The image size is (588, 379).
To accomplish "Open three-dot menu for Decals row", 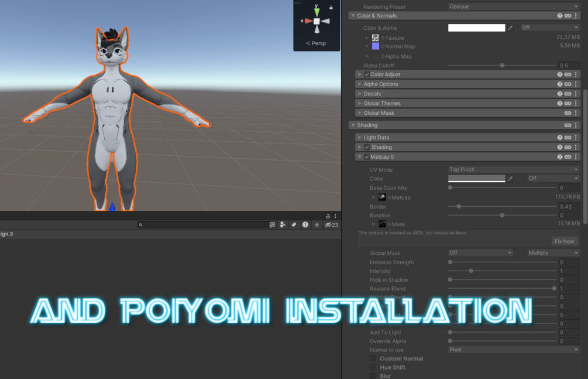I will [x=576, y=94].
